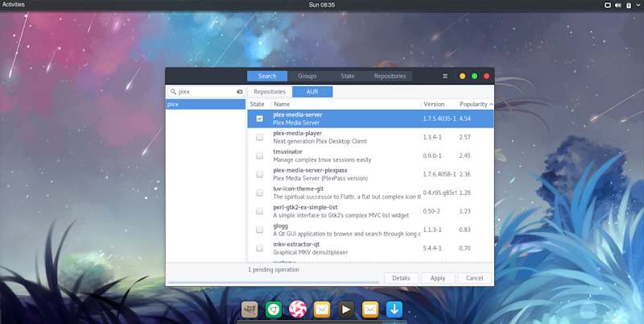Image resolution: width=644 pixels, height=324 pixels.
Task: Switch to the Search tab
Action: click(267, 76)
